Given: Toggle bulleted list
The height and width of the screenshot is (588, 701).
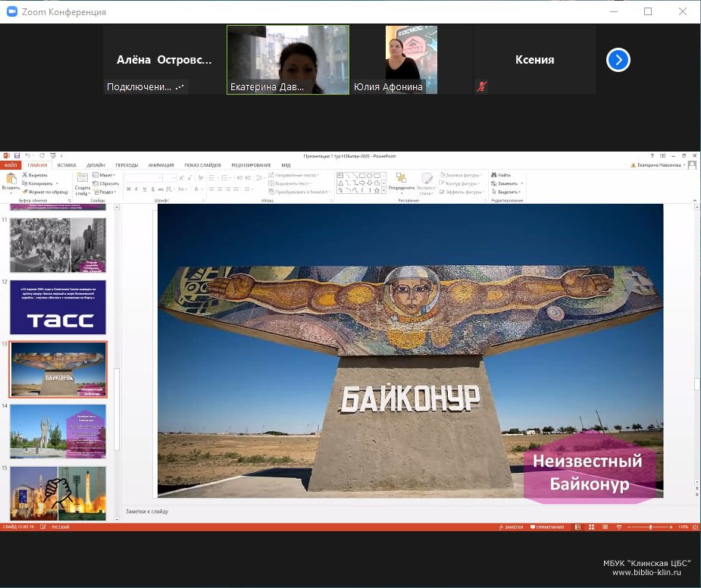Looking at the screenshot, I should point(213,178).
